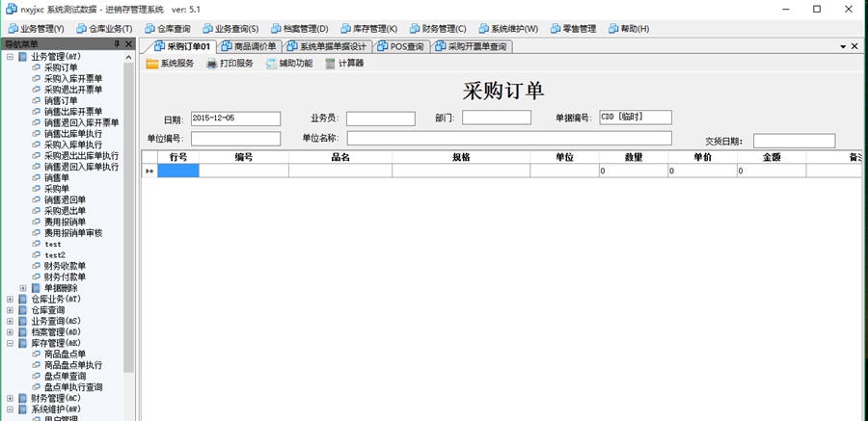This screenshot has width=868, height=421.
Task: Select 商品盘点单执行 tree item
Action: [73, 365]
